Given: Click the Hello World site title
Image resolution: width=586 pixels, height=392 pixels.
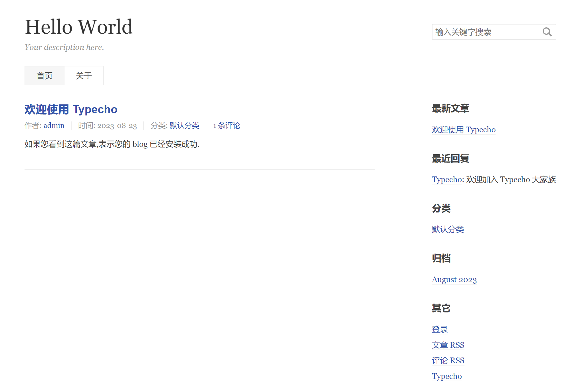Looking at the screenshot, I should pyautogui.click(x=78, y=27).
